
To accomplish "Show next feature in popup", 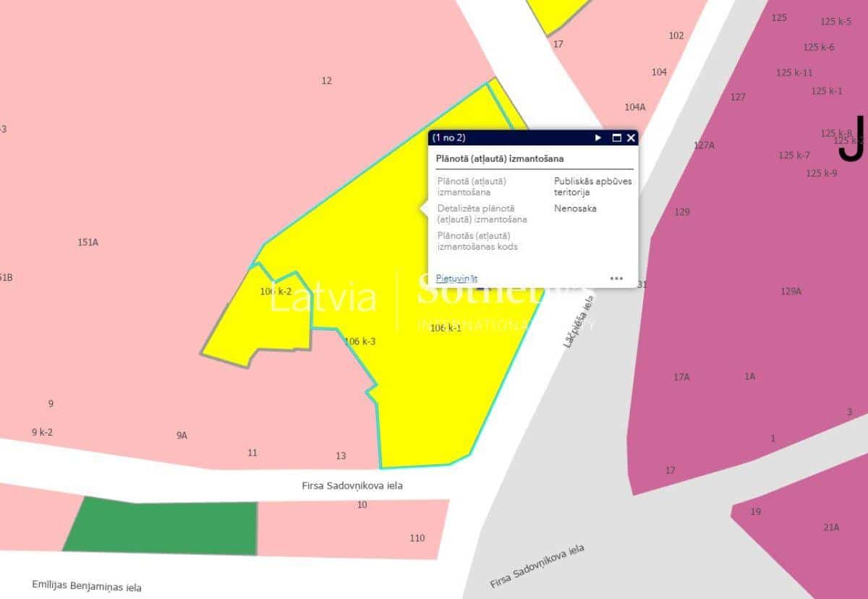I will click(x=597, y=137).
